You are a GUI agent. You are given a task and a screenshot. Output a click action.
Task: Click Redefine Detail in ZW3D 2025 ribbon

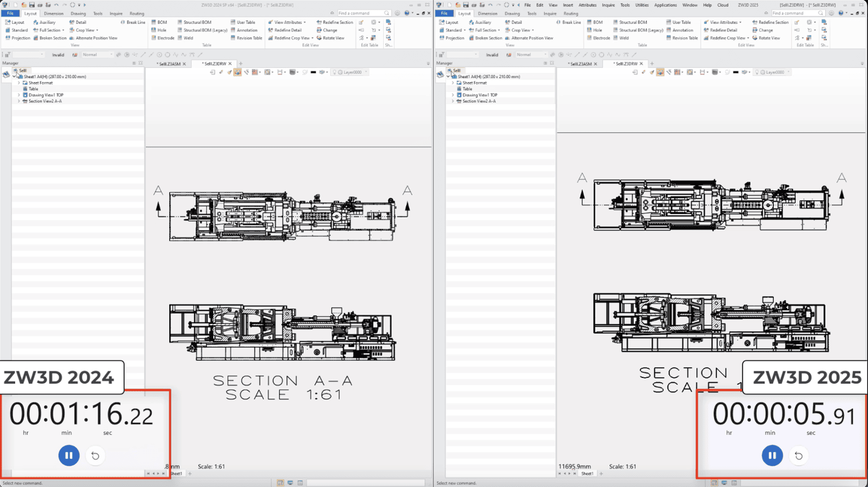coord(720,30)
